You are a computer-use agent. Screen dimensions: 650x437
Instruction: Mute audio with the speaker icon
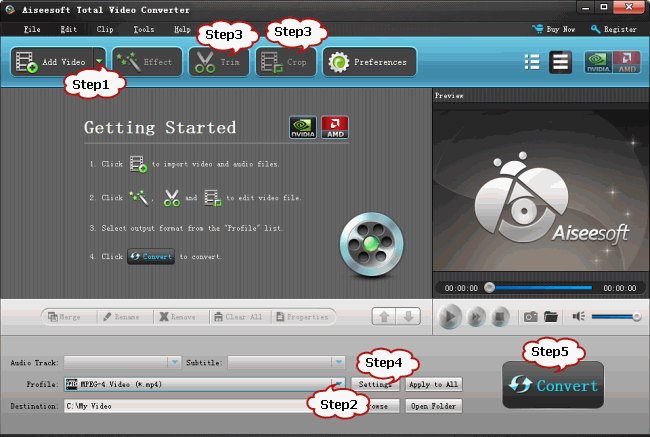click(578, 317)
